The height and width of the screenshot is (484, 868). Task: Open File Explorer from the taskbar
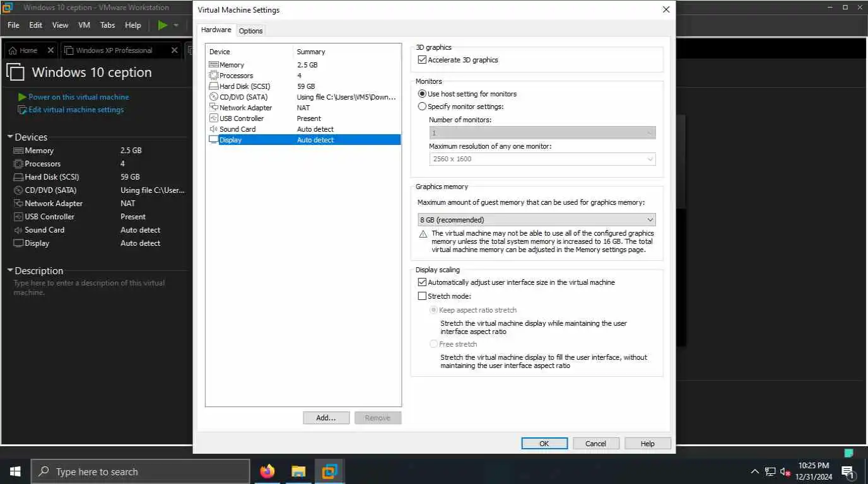[298, 471]
